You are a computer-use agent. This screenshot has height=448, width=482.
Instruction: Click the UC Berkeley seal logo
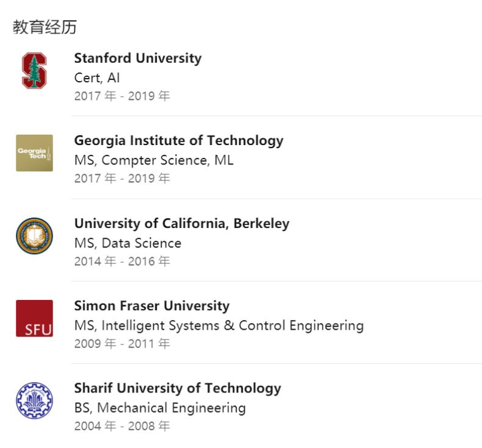click(x=34, y=236)
